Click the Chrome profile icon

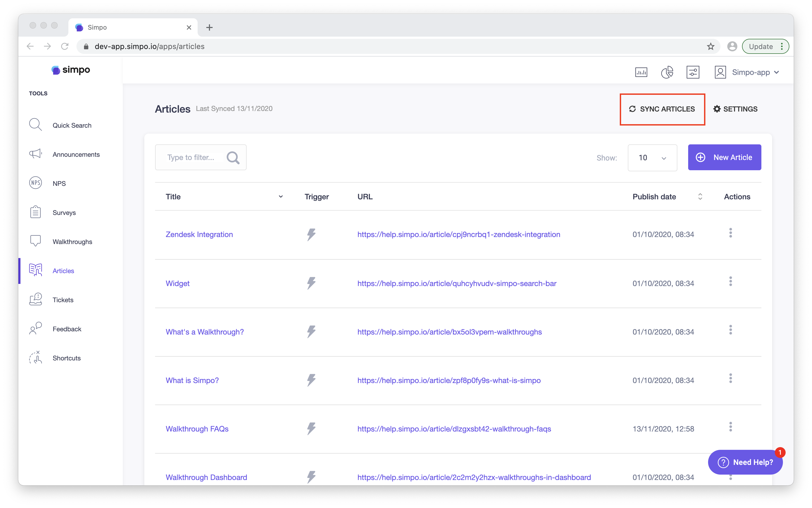click(732, 46)
